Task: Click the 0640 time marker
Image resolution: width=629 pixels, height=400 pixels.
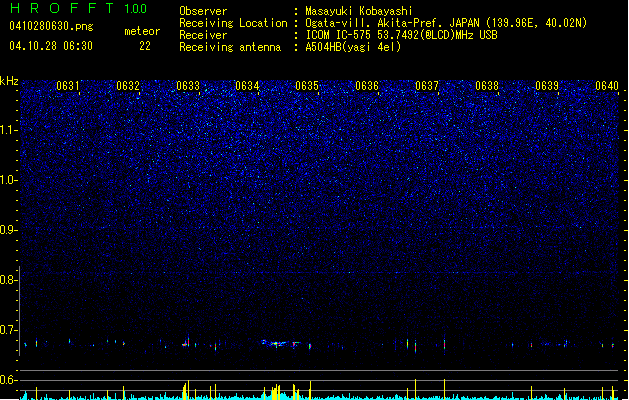Action: coord(607,86)
